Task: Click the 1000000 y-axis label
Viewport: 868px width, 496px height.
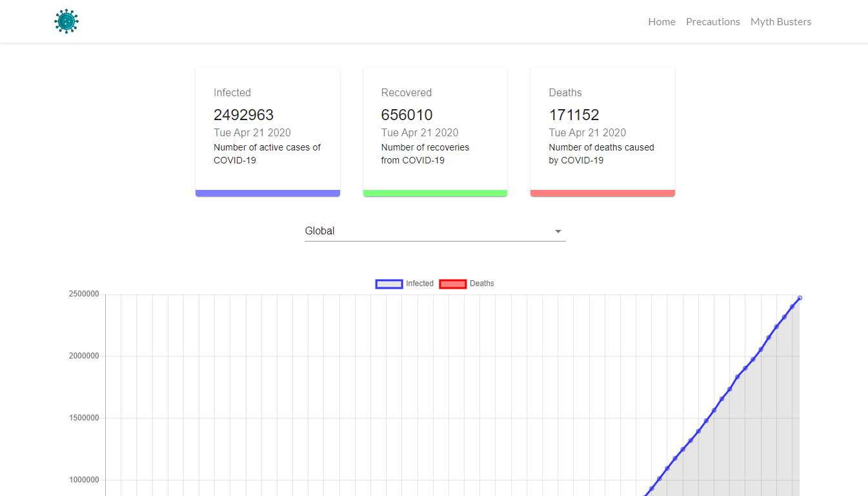Action: (x=84, y=480)
